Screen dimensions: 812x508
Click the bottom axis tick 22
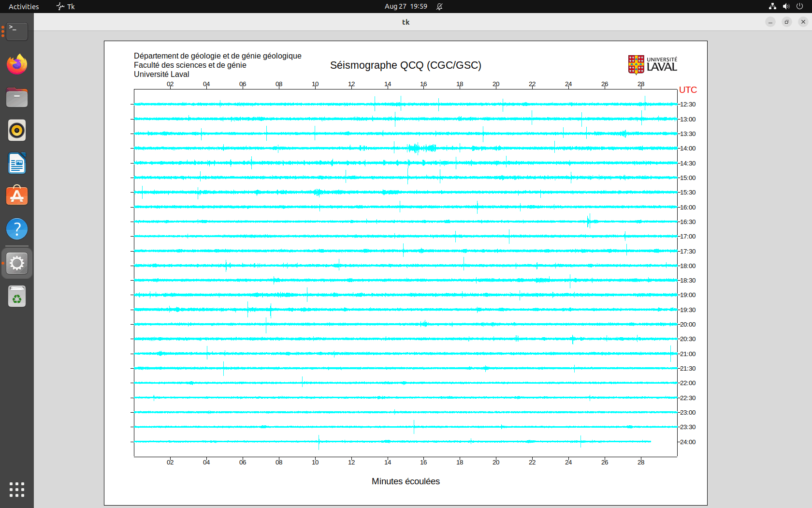coord(532,463)
